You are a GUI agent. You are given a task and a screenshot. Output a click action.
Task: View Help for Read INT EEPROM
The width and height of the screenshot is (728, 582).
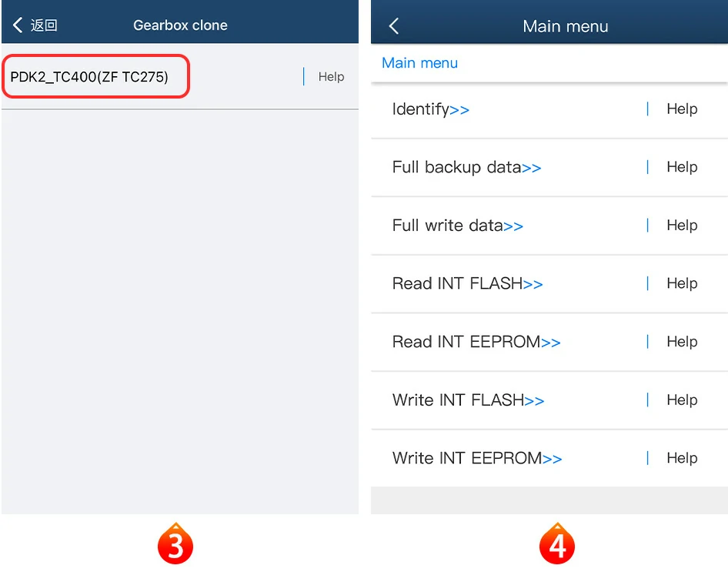coord(682,342)
